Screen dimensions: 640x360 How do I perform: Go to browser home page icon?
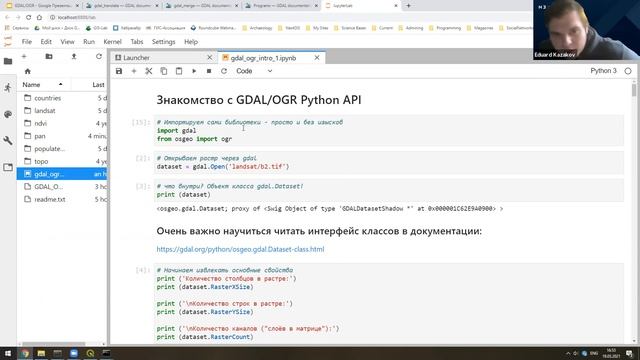[39, 18]
